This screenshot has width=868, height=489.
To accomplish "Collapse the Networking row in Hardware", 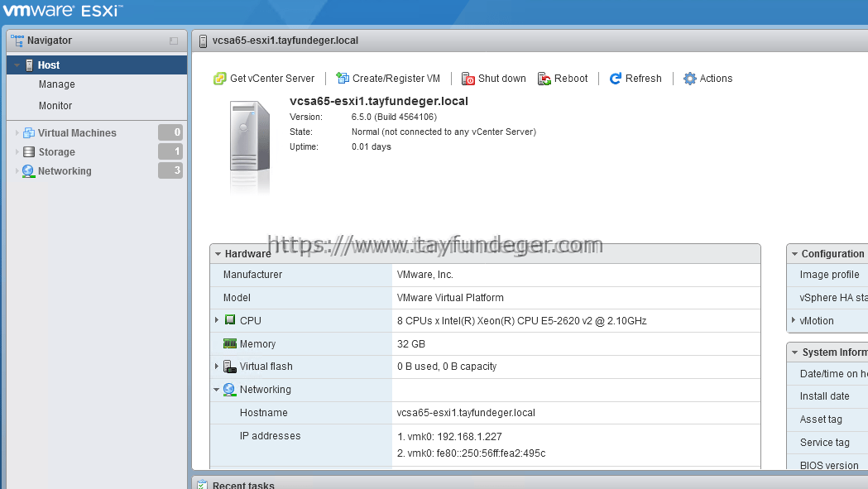I will 217,390.
